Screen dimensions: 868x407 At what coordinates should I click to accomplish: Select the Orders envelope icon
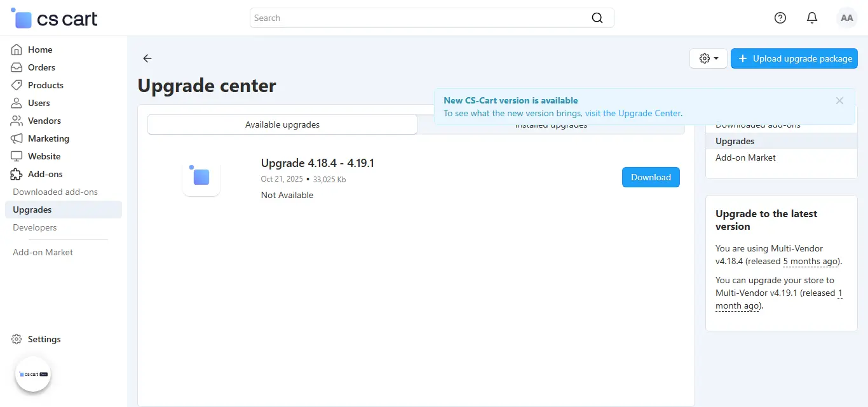(x=17, y=67)
